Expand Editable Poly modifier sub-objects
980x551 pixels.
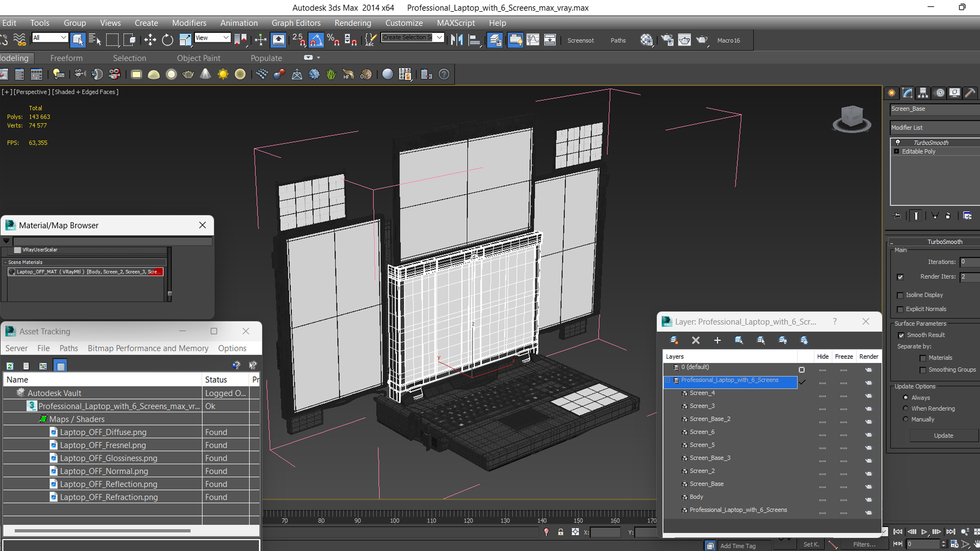[x=896, y=152]
